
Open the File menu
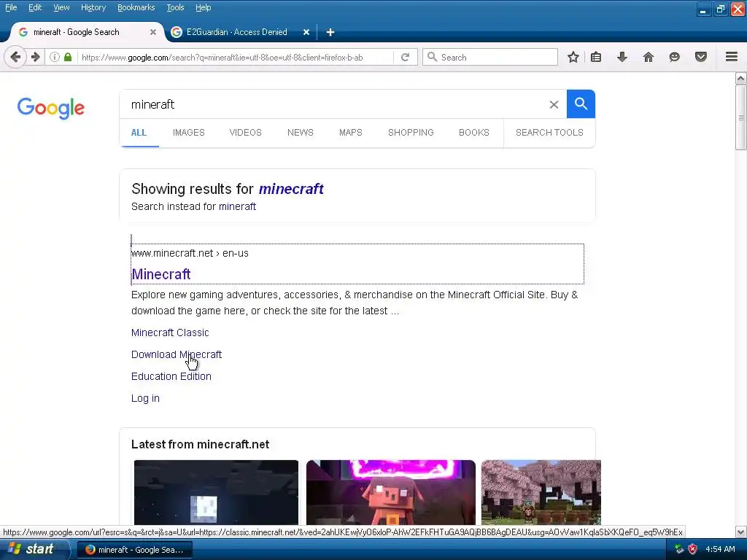pyautogui.click(x=11, y=7)
